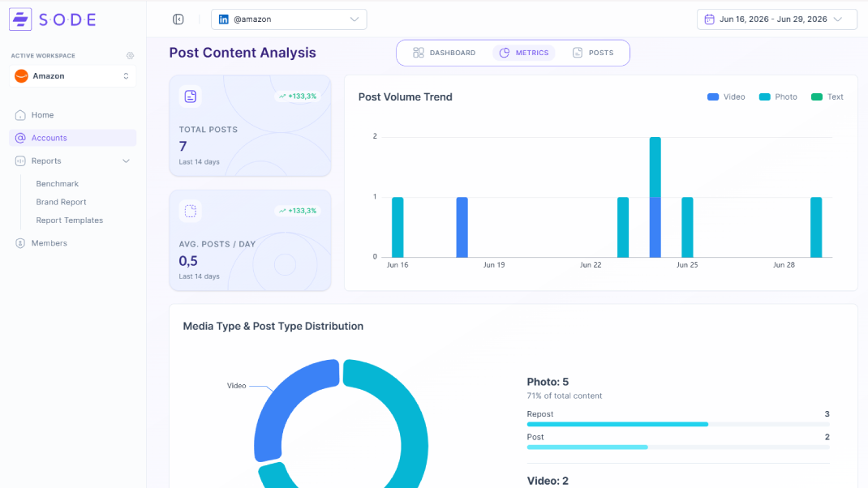Open Brand Report
This screenshot has width=868, height=488.
(x=62, y=202)
